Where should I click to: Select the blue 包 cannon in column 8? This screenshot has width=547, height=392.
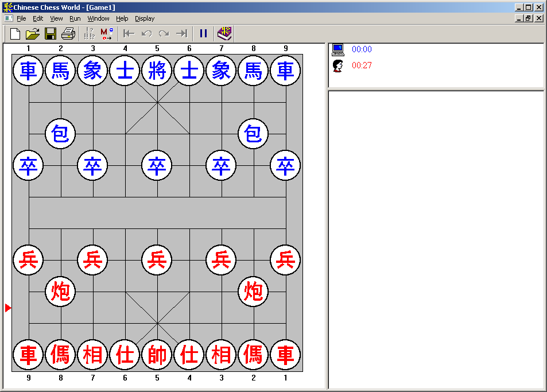[253, 134]
